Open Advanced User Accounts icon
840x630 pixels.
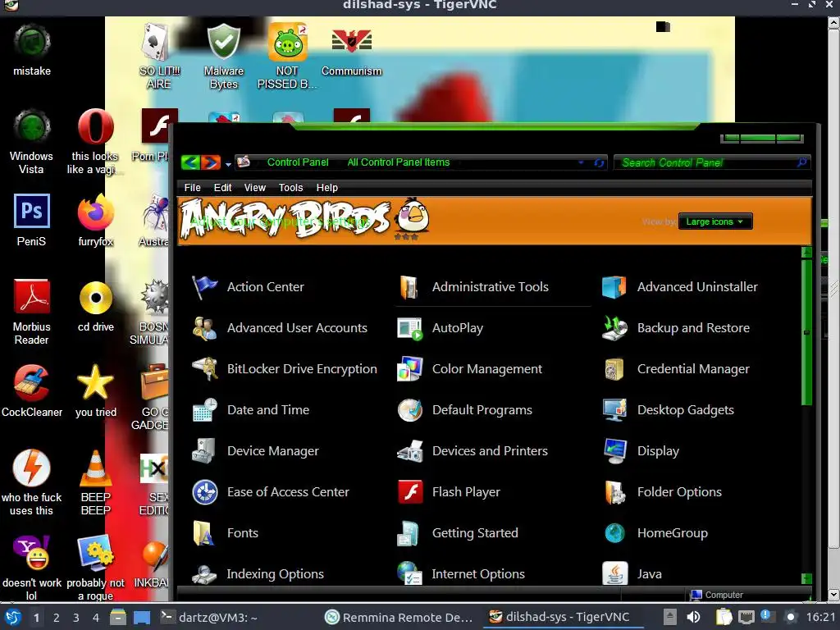204,328
